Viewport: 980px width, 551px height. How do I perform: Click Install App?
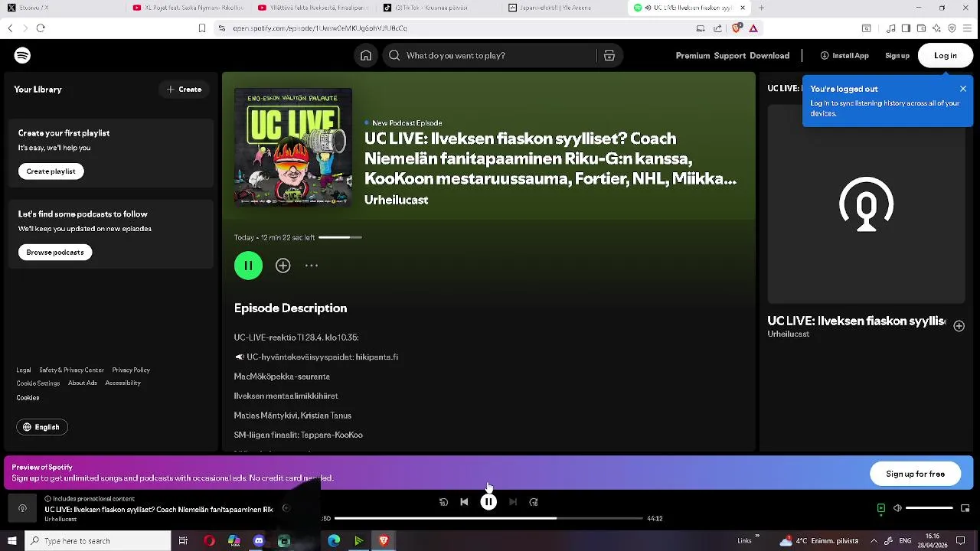tap(844, 55)
